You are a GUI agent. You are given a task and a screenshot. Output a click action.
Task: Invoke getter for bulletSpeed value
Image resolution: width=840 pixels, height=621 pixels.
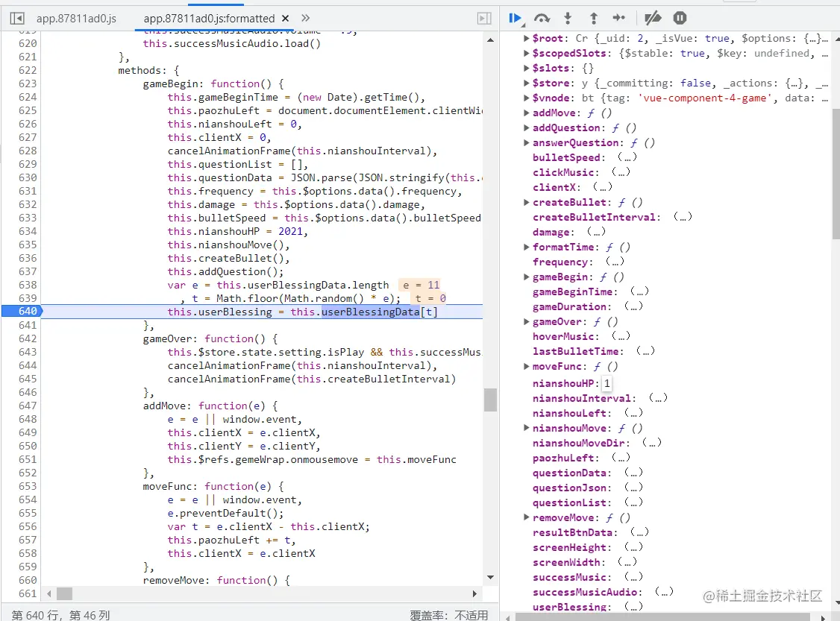(x=627, y=157)
